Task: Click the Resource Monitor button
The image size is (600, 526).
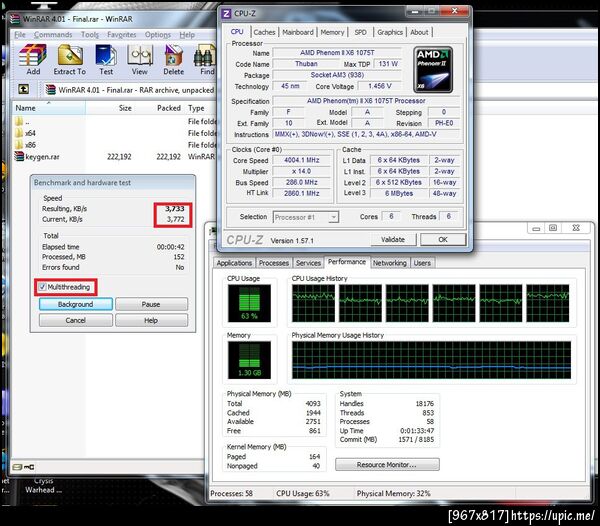Action: click(387, 464)
